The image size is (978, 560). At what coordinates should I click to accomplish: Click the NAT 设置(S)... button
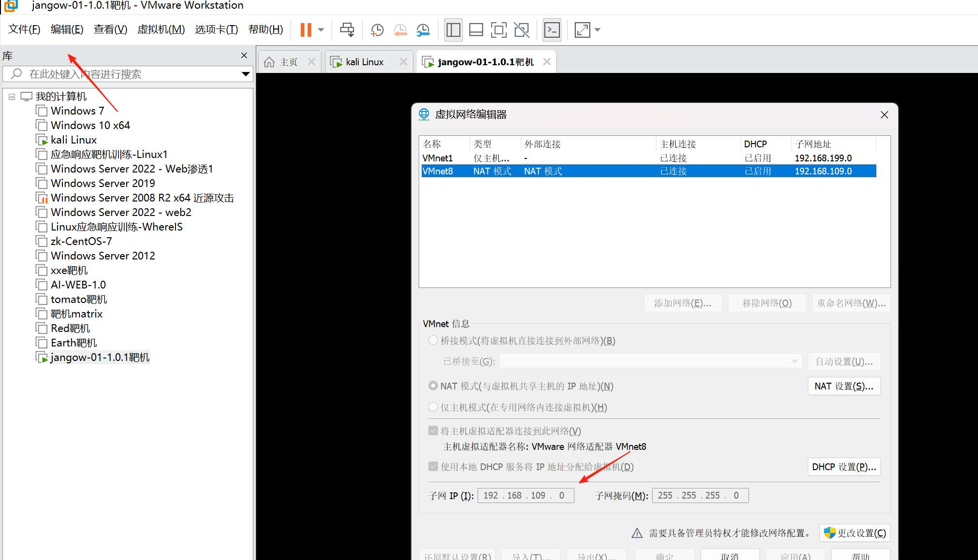pos(844,386)
